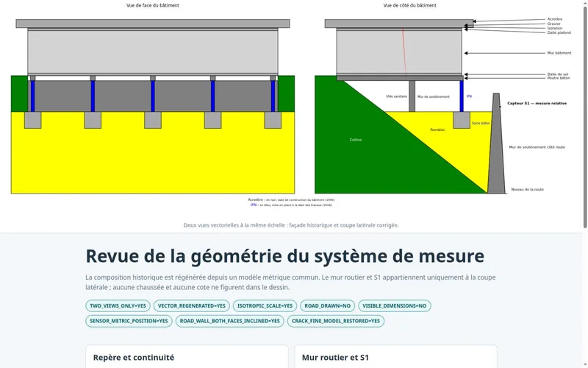Click the 'Mur de soutènement côté route' label
Viewport: 588px width, 368px height.
[537, 147]
